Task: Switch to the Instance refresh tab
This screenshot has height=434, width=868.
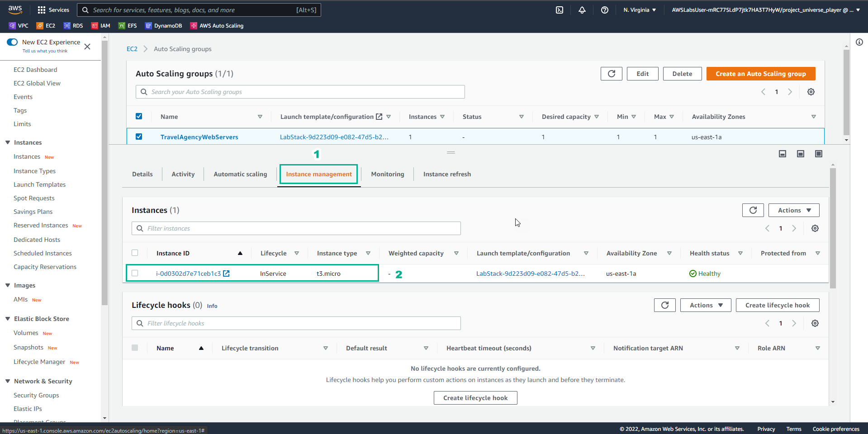Action: tap(447, 174)
